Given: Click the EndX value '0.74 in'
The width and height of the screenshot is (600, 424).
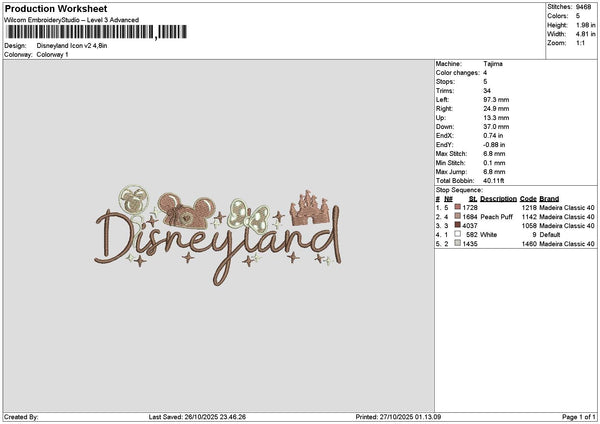Looking at the screenshot, I should [x=493, y=135].
